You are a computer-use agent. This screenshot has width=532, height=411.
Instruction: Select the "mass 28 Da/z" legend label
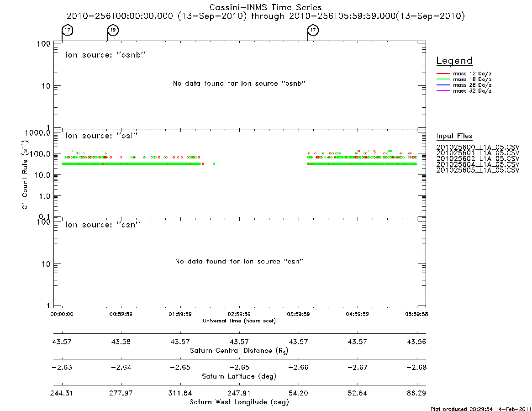[472, 85]
